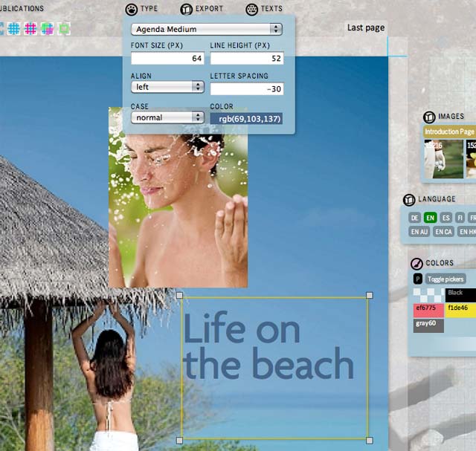This screenshot has width=476, height=451.
Task: Open the Case dropdown set to normal
Action: click(167, 117)
